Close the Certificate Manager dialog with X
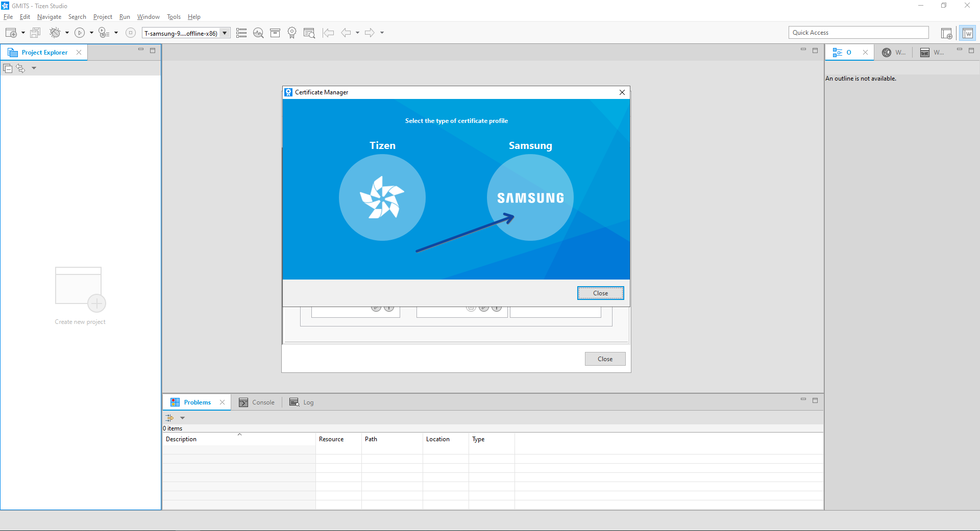The image size is (980, 531). [622, 92]
